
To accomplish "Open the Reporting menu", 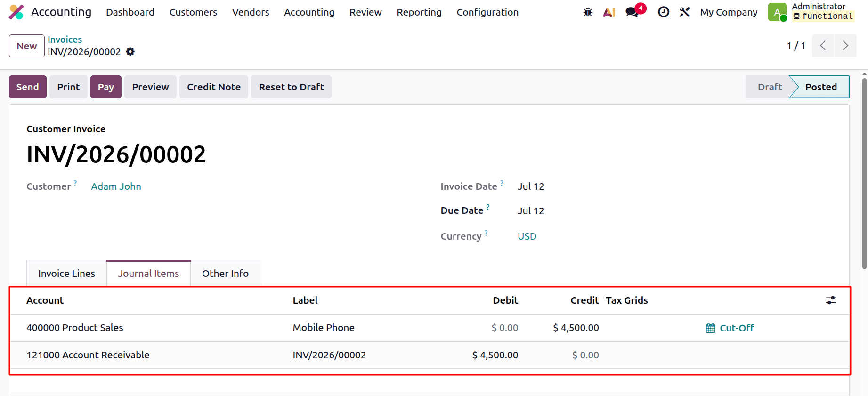I will [419, 12].
